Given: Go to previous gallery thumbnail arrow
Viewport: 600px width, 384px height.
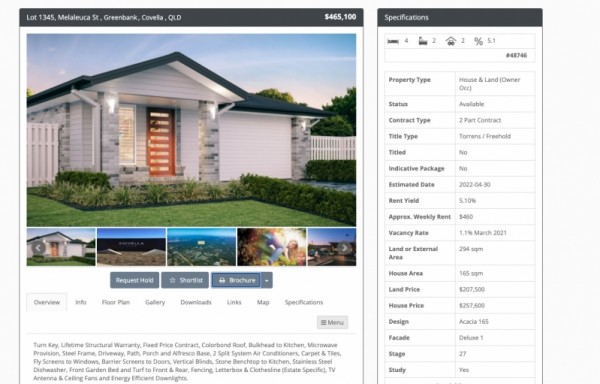Looking at the screenshot, I should tap(38, 247).
